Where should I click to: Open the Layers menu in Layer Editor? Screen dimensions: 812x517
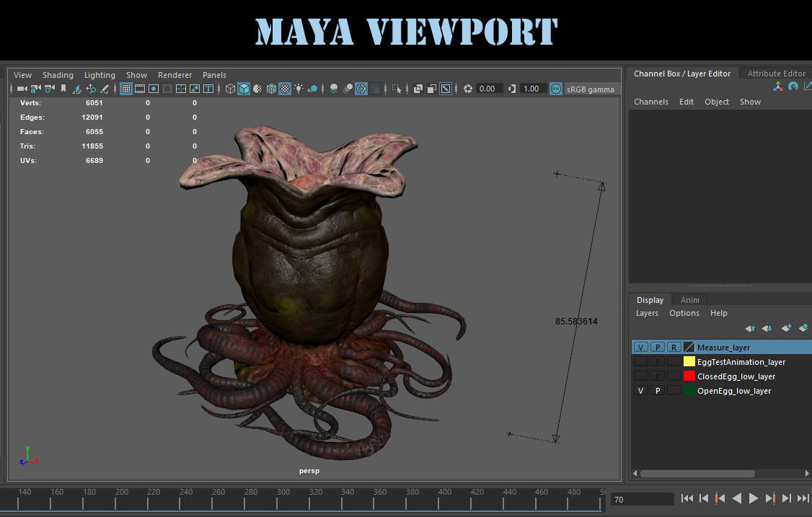click(647, 313)
